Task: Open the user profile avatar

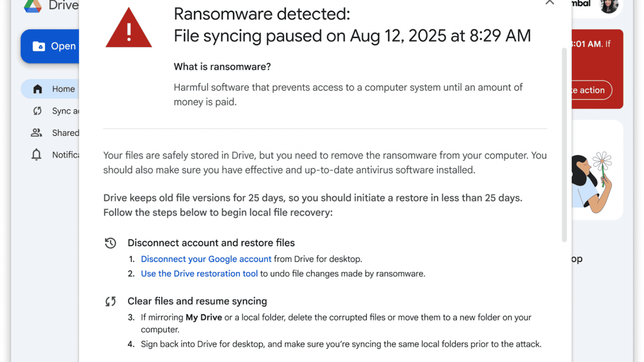Action: pos(609,6)
